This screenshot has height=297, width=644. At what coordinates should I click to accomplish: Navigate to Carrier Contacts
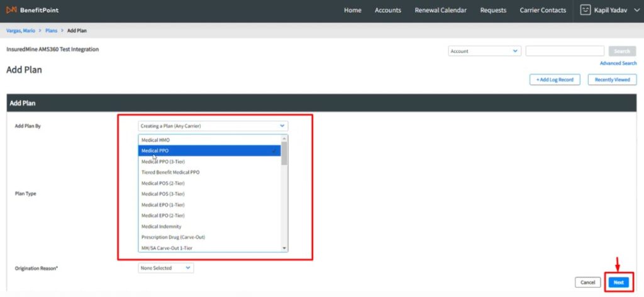tap(543, 10)
